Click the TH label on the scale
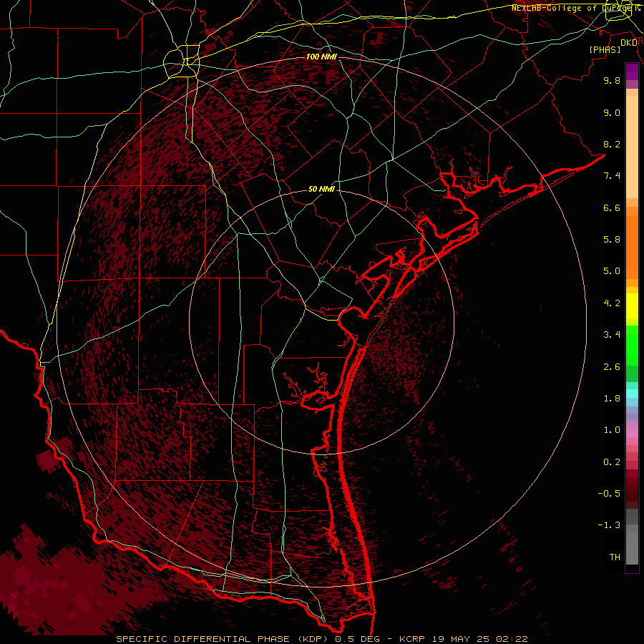644x644 pixels. [615, 557]
